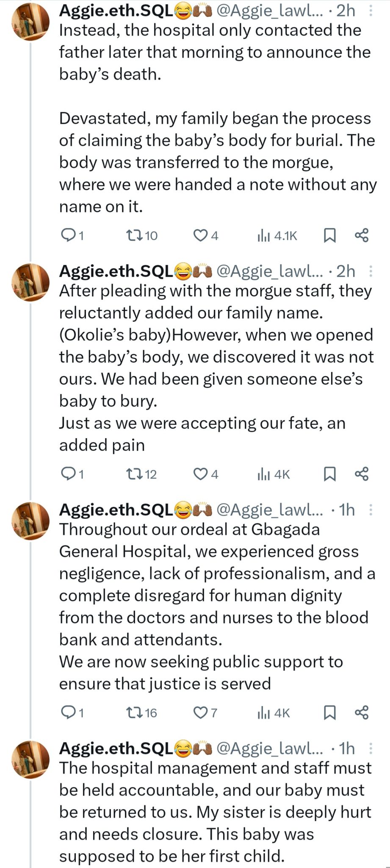Open more menu on the morgue staff tweet
Viewport: 390px width, 868px height.
[x=371, y=271]
